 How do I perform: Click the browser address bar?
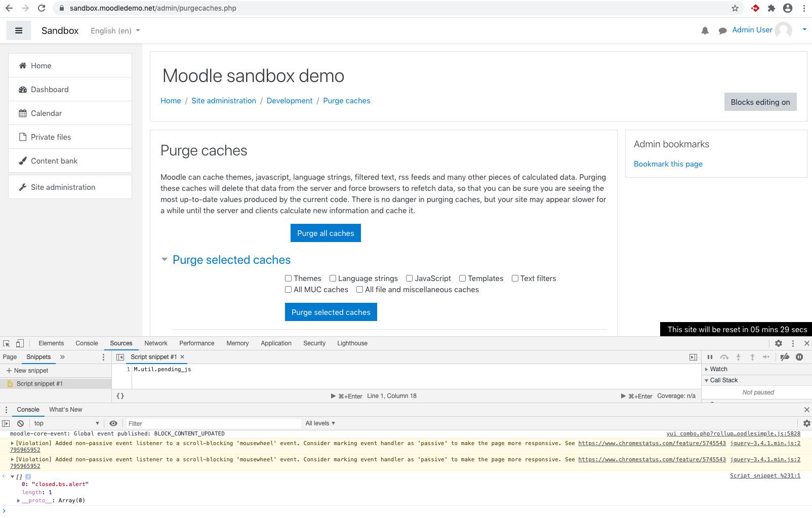click(x=390, y=8)
